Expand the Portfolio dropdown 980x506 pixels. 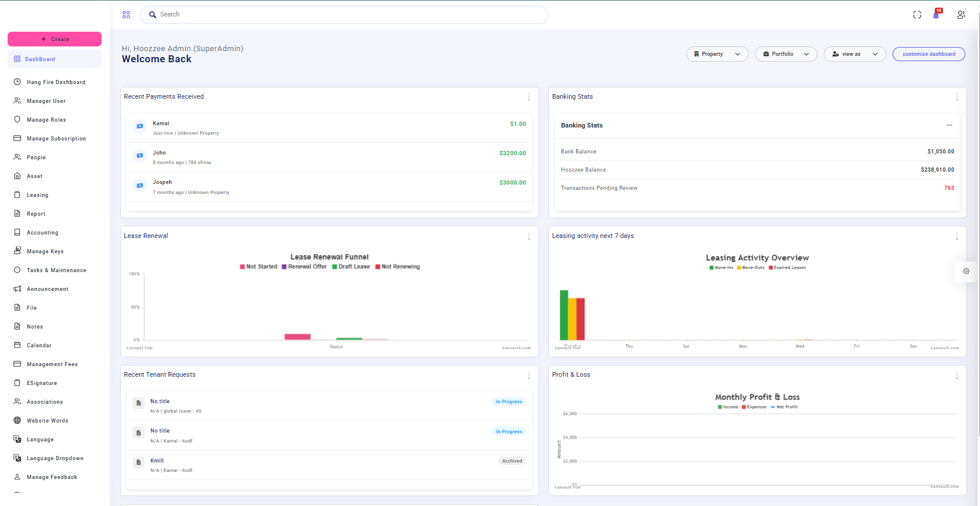point(786,54)
